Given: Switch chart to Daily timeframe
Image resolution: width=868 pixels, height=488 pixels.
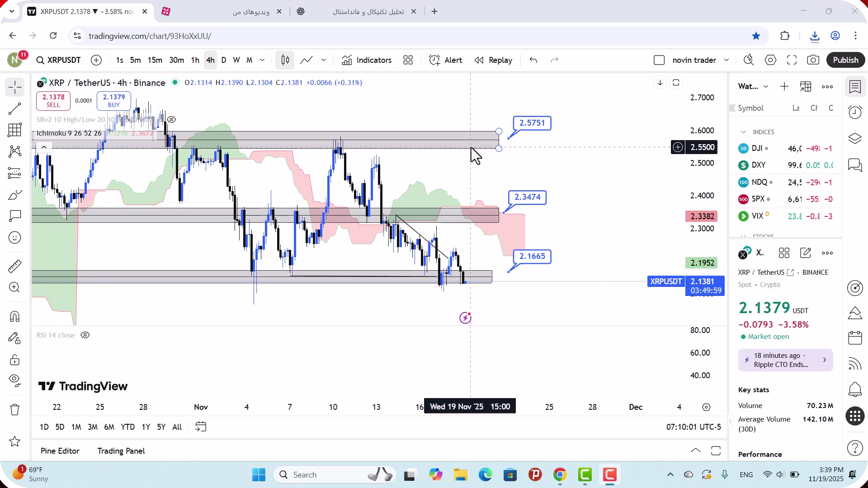Looking at the screenshot, I should [223, 60].
